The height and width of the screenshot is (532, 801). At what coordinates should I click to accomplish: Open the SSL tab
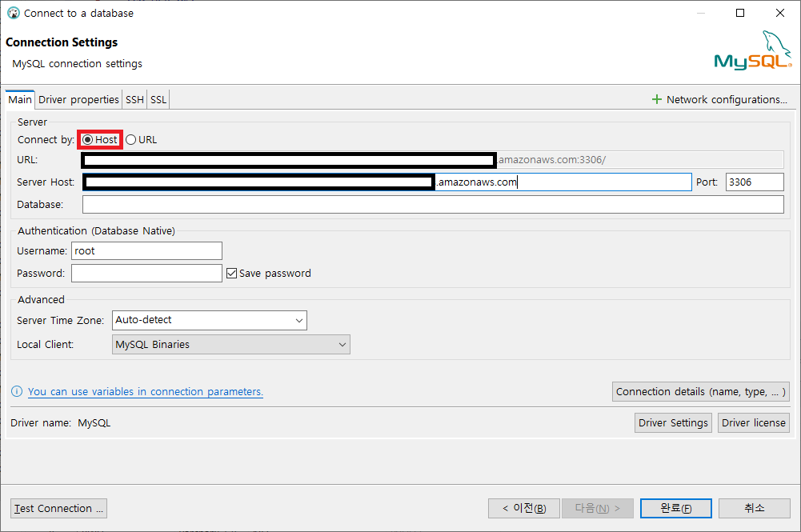pos(158,99)
